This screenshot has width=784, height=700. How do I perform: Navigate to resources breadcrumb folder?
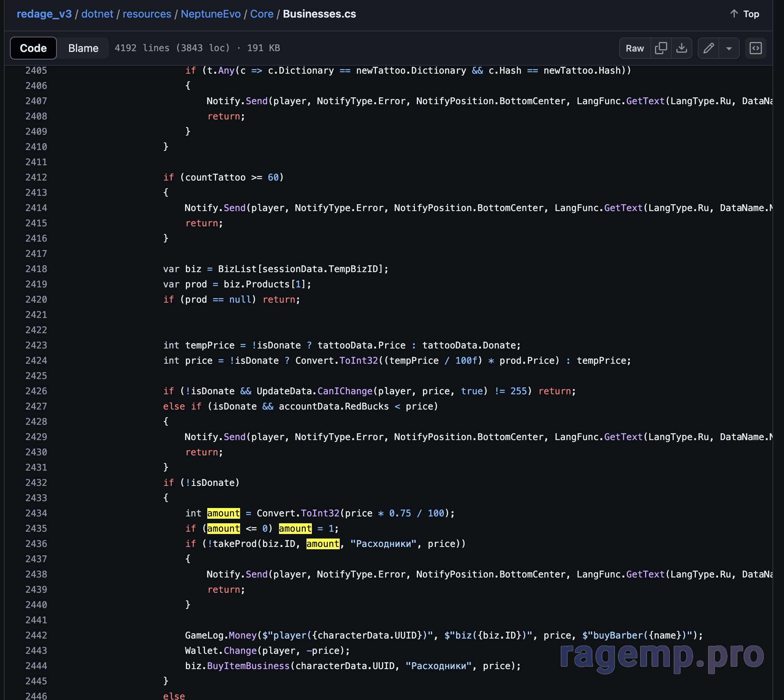click(147, 14)
